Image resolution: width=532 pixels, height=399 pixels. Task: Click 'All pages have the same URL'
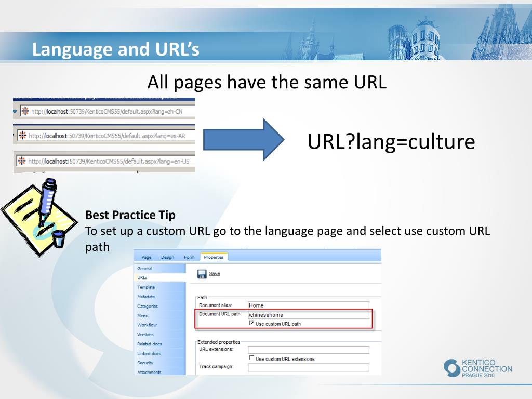point(267,83)
